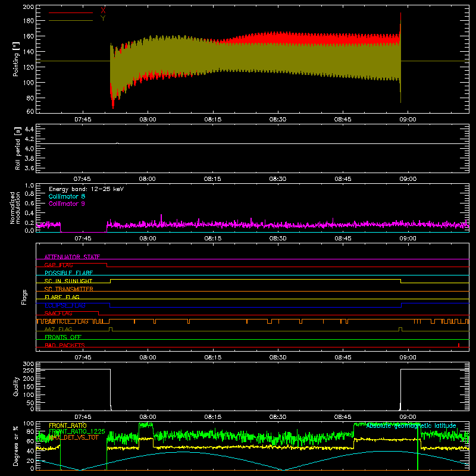476x476 pixels.
Task: Click the ECLIPSE_FLAG label
Action: tap(65, 305)
